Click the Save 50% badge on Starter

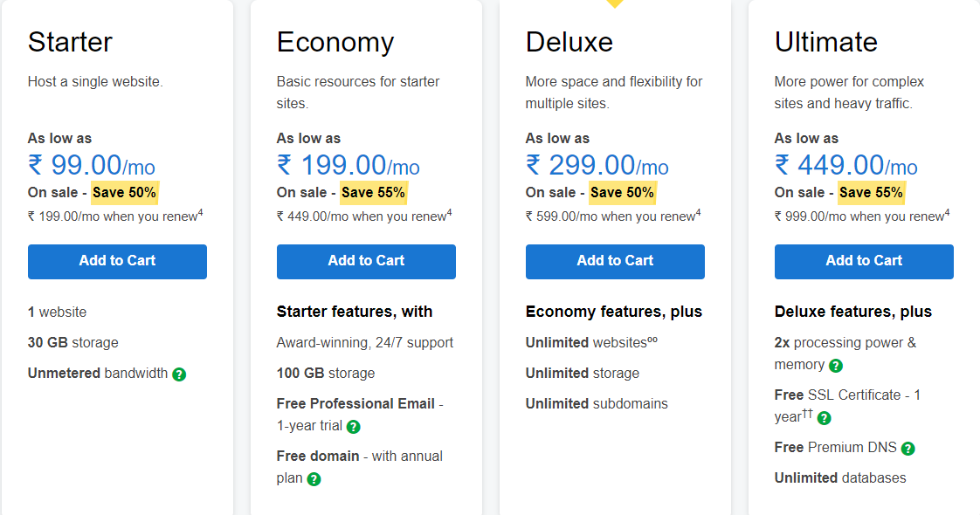pyautogui.click(x=124, y=192)
